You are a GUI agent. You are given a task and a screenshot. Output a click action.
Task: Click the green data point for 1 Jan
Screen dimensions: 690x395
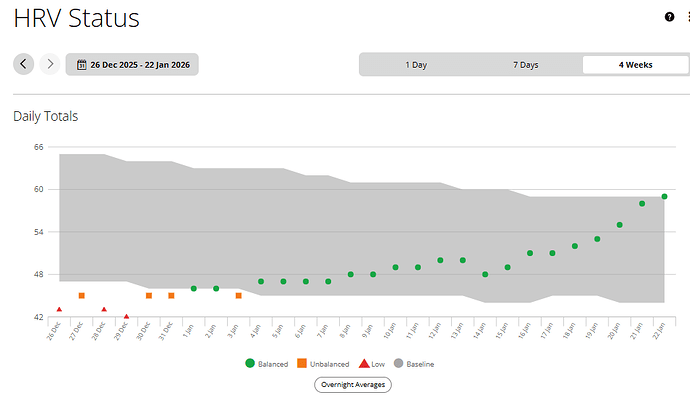pyautogui.click(x=194, y=289)
